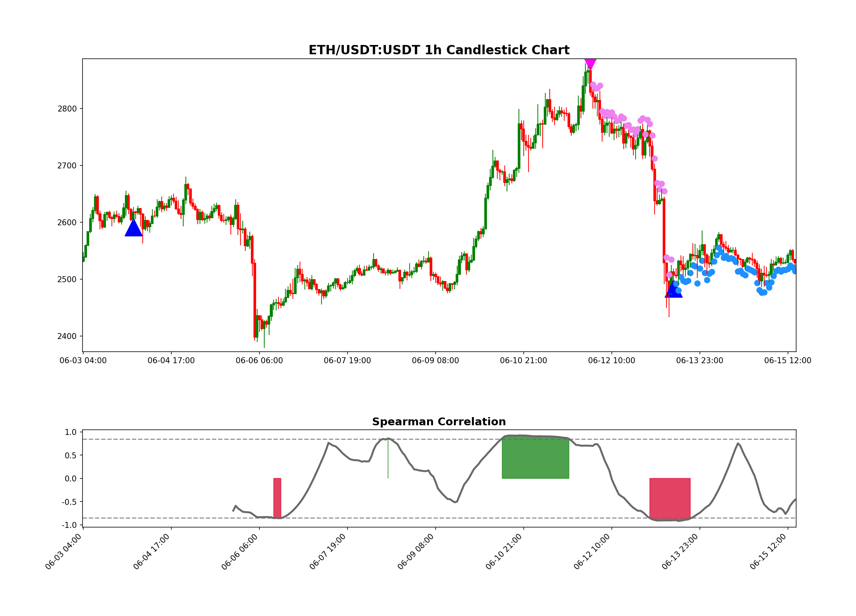Click the rotated 06-13 23:00 label under Spearman chart
This screenshot has width=856, height=616.
coord(680,552)
